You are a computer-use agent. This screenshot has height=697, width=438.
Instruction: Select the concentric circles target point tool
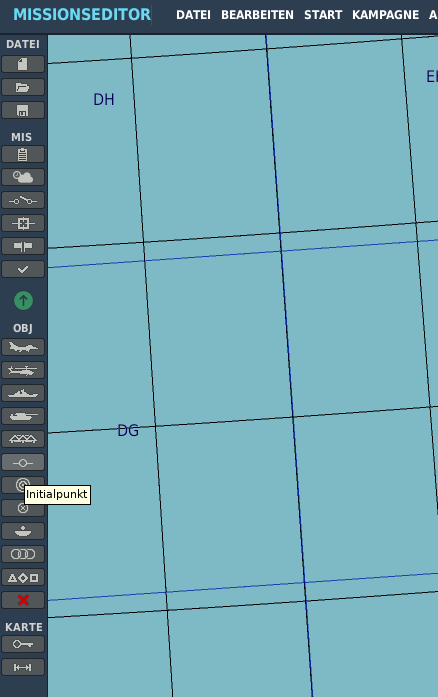(x=23, y=485)
